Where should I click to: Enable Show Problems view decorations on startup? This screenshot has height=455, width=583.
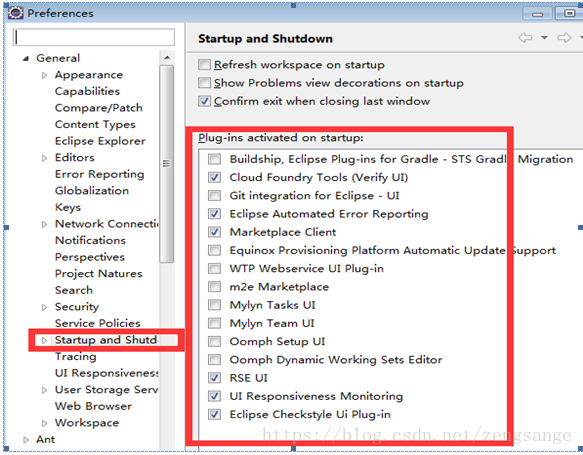click(x=204, y=83)
